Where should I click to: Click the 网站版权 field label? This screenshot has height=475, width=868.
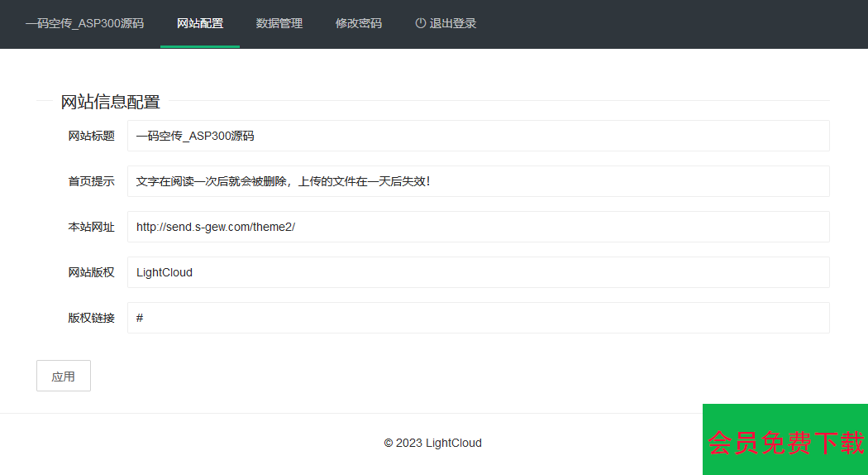click(x=91, y=272)
